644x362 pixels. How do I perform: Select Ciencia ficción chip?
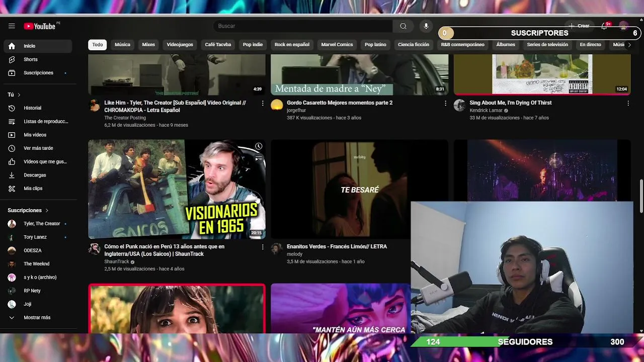click(x=414, y=45)
